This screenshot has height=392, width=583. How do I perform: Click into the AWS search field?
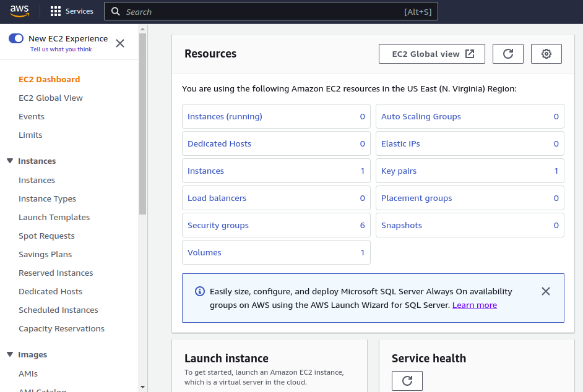(270, 12)
